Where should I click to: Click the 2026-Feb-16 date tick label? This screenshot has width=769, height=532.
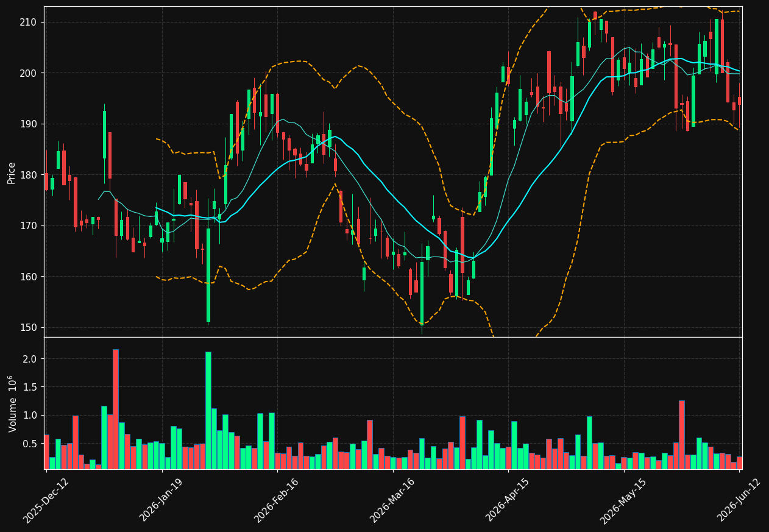click(x=277, y=500)
